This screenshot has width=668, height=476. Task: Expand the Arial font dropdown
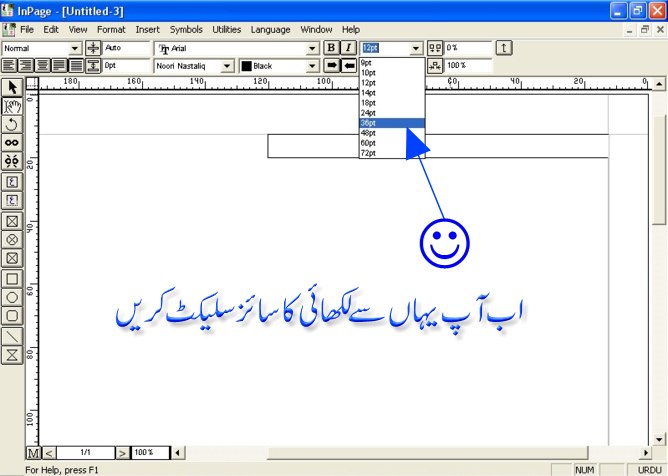pos(312,48)
